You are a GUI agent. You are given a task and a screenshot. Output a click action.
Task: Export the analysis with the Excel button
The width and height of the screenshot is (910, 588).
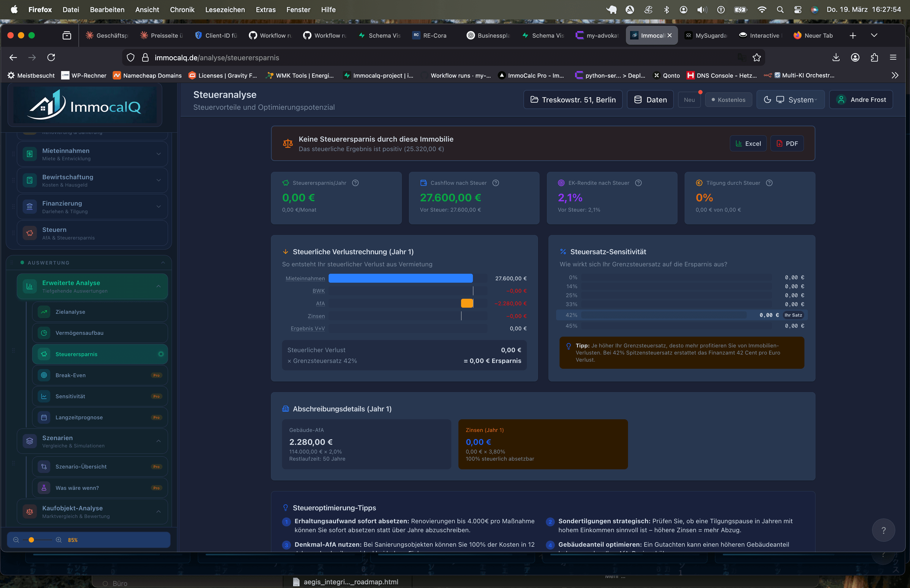tap(748, 143)
